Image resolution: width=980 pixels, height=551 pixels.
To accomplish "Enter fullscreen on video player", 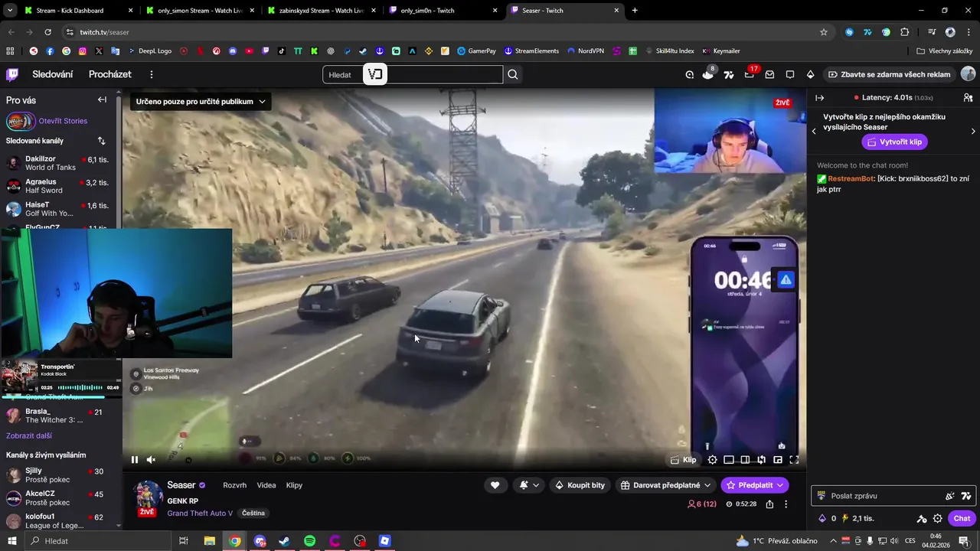I will click(794, 460).
